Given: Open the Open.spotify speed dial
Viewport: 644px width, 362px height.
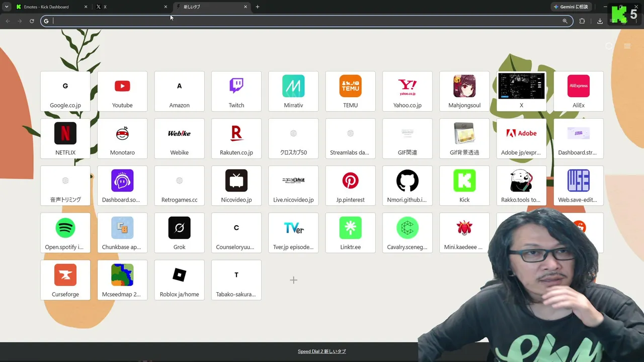Looking at the screenshot, I should click(65, 233).
